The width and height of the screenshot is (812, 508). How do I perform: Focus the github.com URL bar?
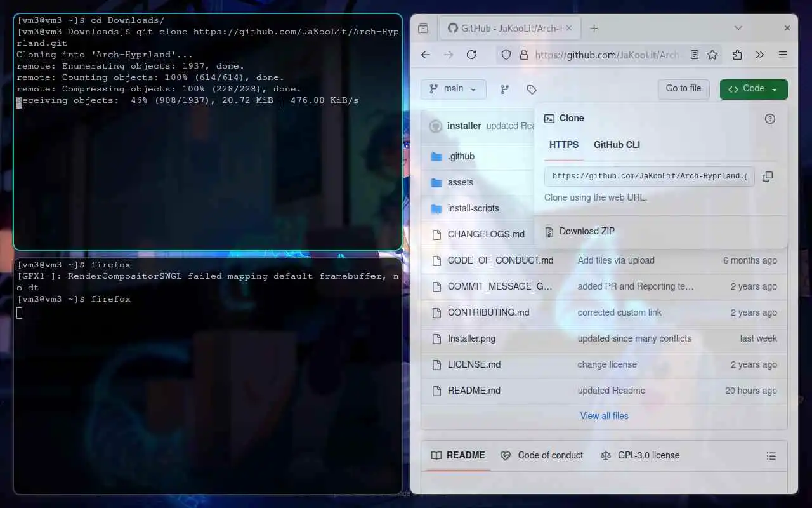607,55
